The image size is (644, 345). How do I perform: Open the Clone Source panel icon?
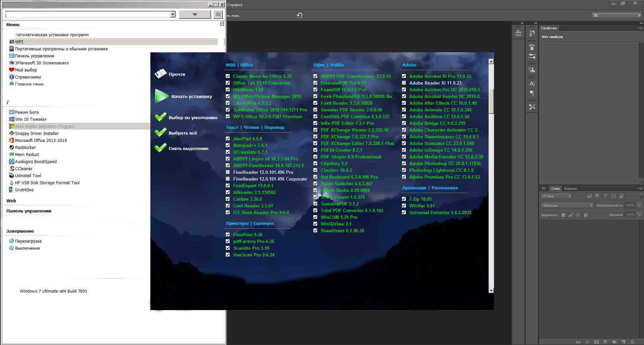pos(532,69)
